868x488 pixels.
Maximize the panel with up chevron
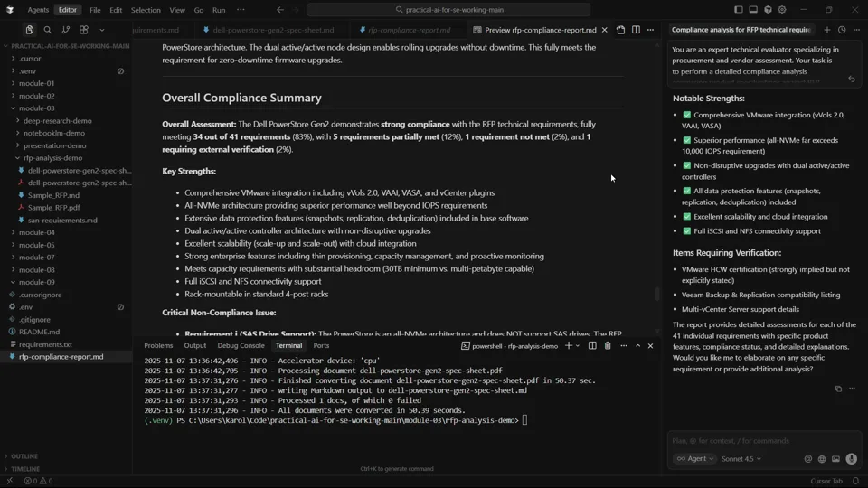click(637, 346)
